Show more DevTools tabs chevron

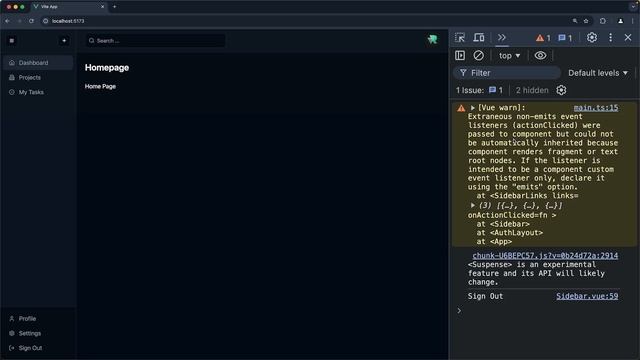click(502, 38)
